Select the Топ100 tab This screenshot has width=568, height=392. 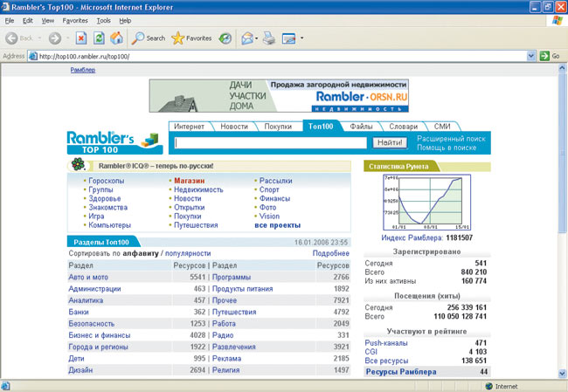(321, 126)
